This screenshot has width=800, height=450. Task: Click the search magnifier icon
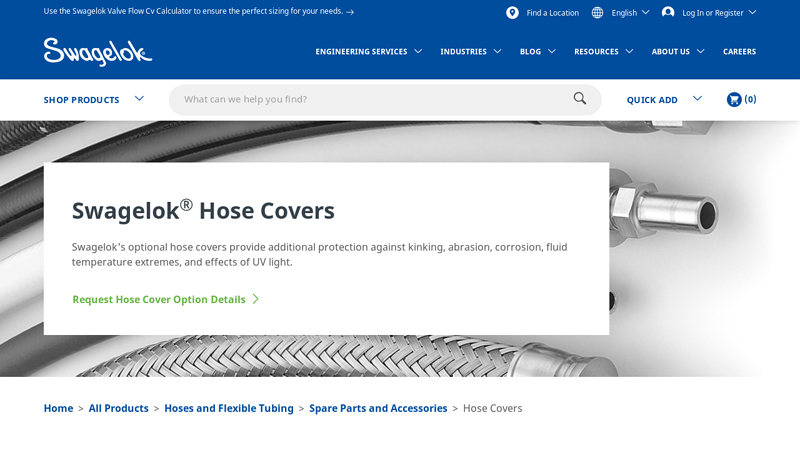[x=580, y=98]
